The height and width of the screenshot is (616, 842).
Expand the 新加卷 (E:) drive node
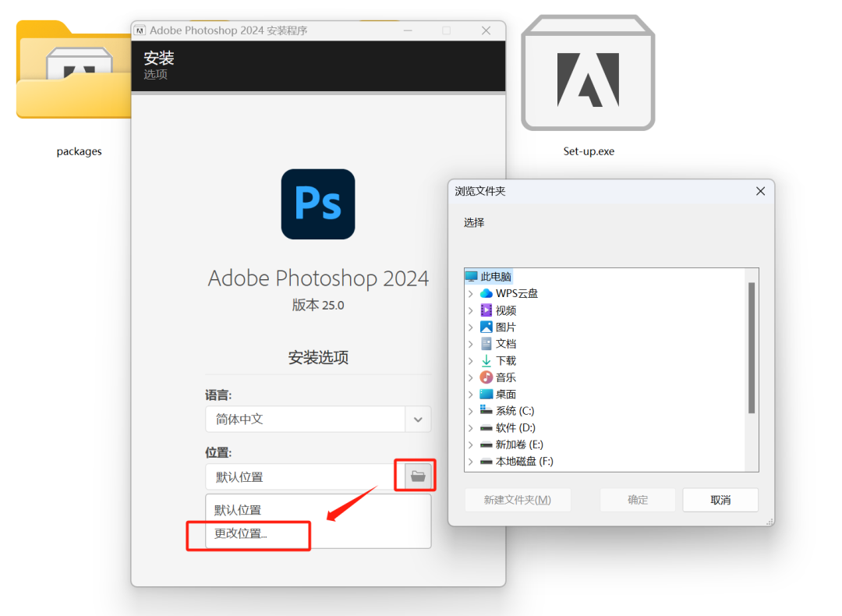470,444
